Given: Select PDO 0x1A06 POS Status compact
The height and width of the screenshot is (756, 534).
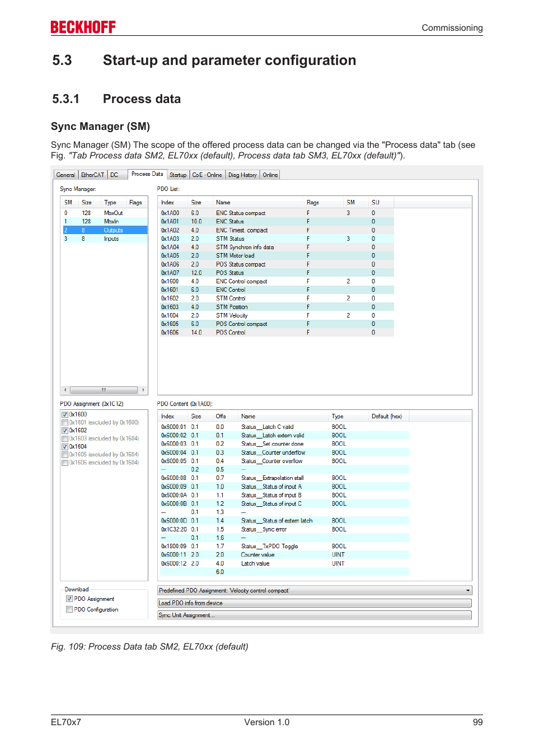Looking at the screenshot, I should (x=277, y=264).
